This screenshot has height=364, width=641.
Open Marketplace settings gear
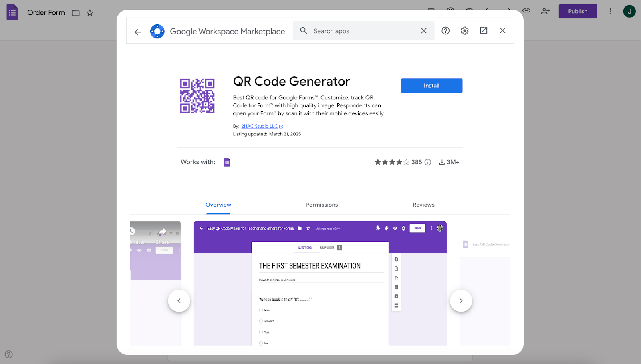coord(465,31)
